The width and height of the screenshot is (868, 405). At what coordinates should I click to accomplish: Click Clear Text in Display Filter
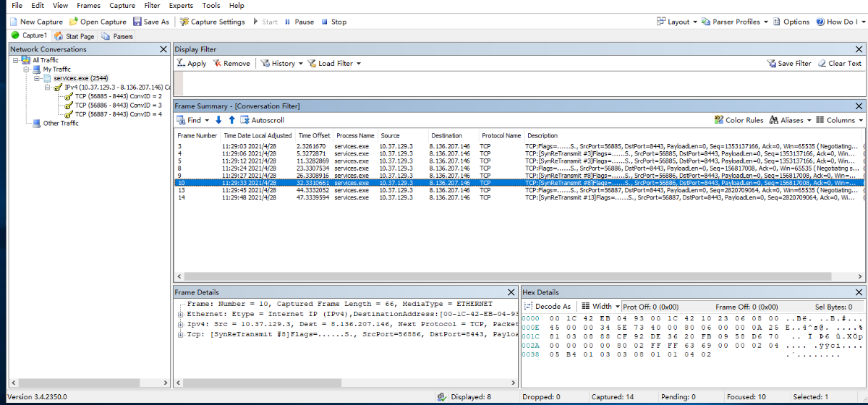pyautogui.click(x=840, y=64)
